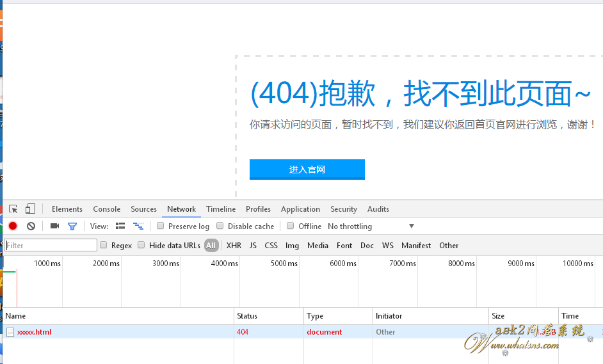Click the blue 进入官网 button

click(x=307, y=170)
